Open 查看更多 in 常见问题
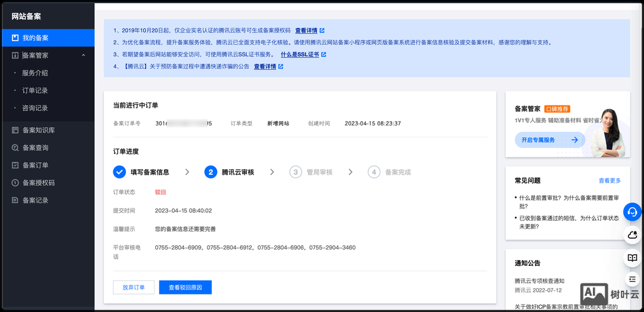Viewport: 644px width, 312px height. [610, 180]
